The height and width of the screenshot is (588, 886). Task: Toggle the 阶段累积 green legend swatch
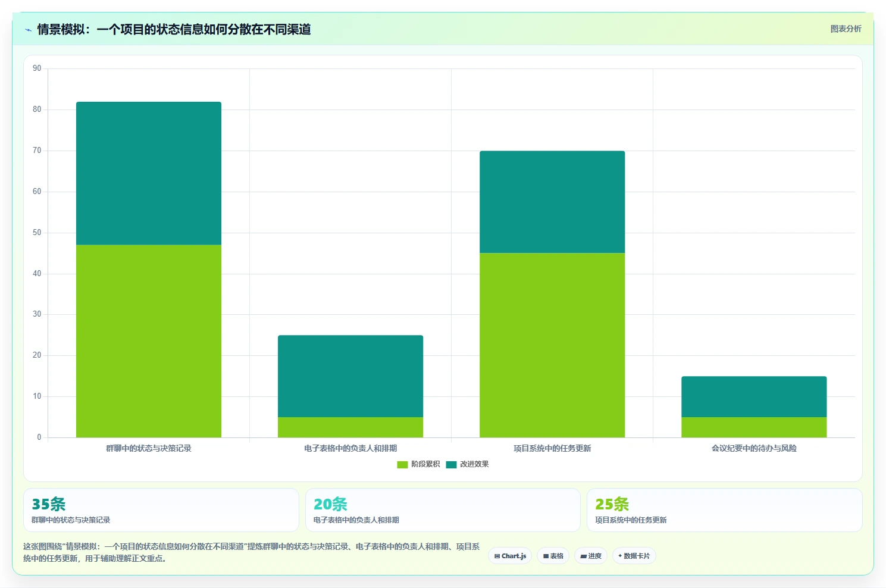point(402,464)
